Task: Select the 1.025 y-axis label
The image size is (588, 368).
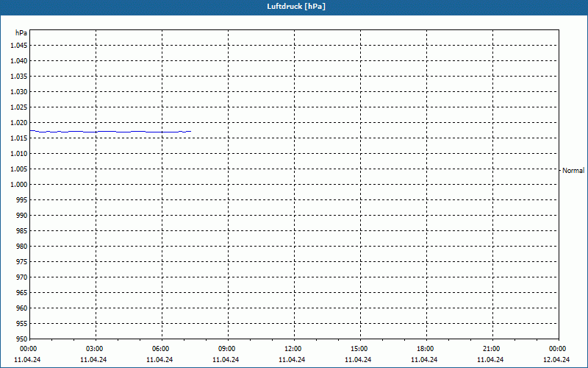Action: tap(19, 107)
